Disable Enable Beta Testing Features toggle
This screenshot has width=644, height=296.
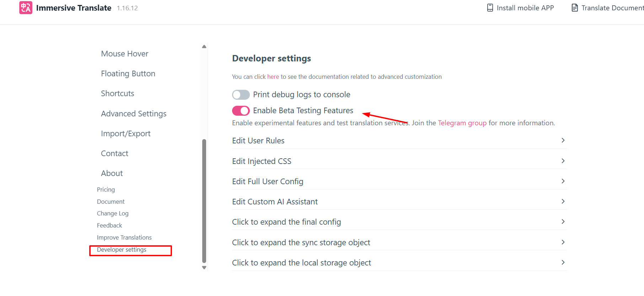pyautogui.click(x=241, y=111)
